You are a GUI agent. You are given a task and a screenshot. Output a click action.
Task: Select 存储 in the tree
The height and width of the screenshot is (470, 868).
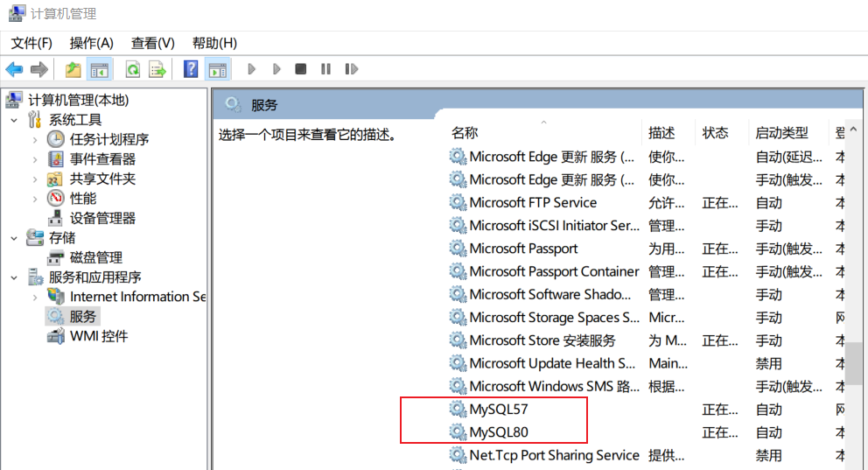(62, 238)
